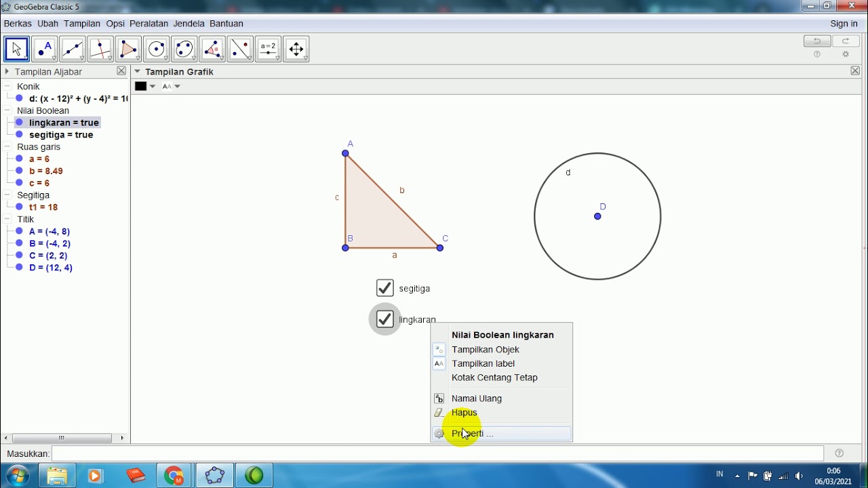Viewport: 868px width, 488px height.
Task: Collapse the Ruas garis group
Action: tap(7, 147)
